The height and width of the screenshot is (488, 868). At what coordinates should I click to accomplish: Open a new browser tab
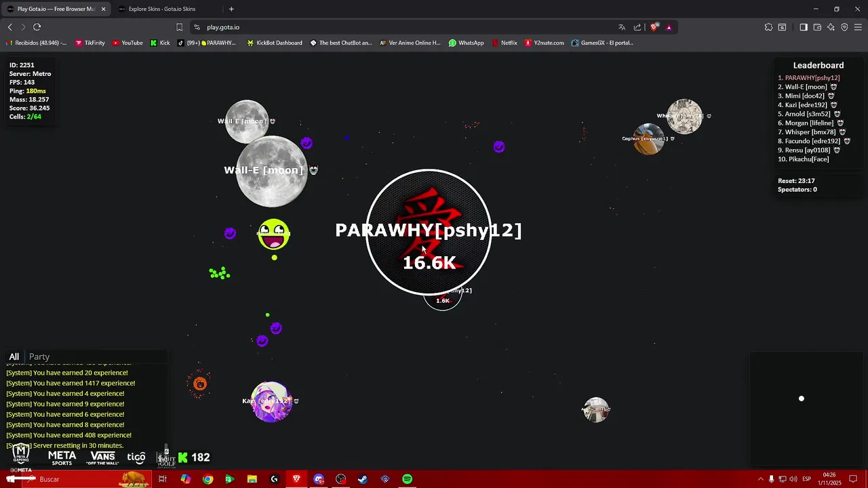tap(231, 9)
